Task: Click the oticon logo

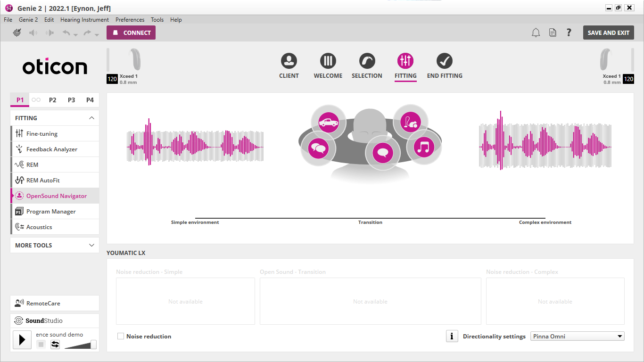Action: click(55, 67)
